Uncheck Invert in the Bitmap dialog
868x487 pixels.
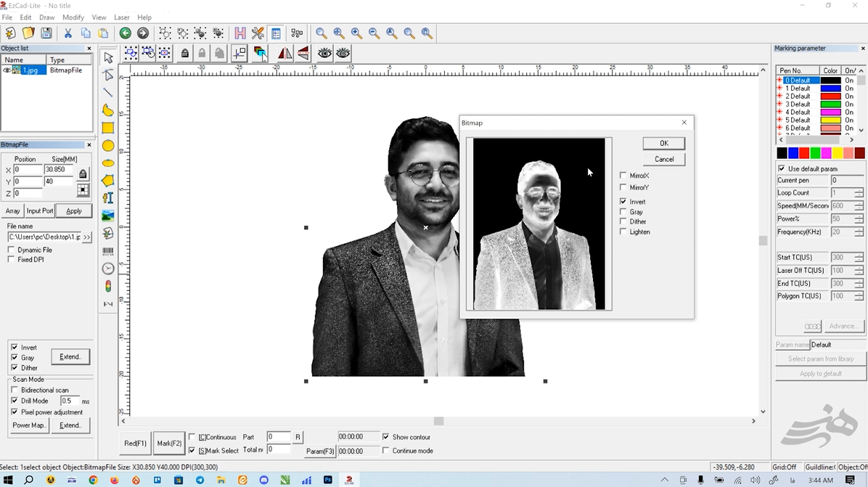[x=623, y=202]
